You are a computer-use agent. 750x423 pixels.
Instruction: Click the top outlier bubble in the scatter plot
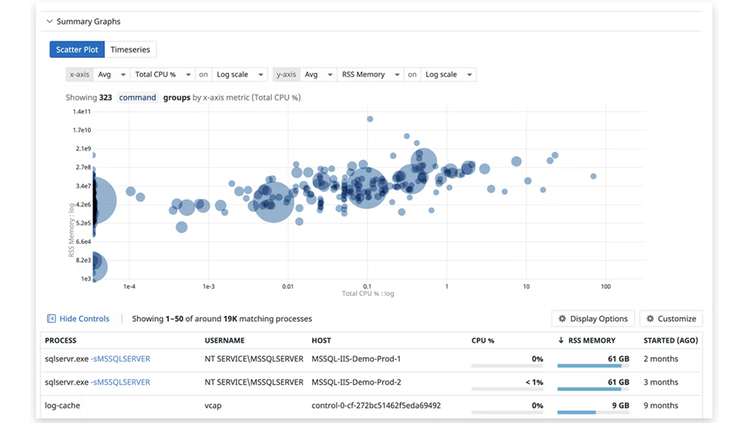pos(370,119)
